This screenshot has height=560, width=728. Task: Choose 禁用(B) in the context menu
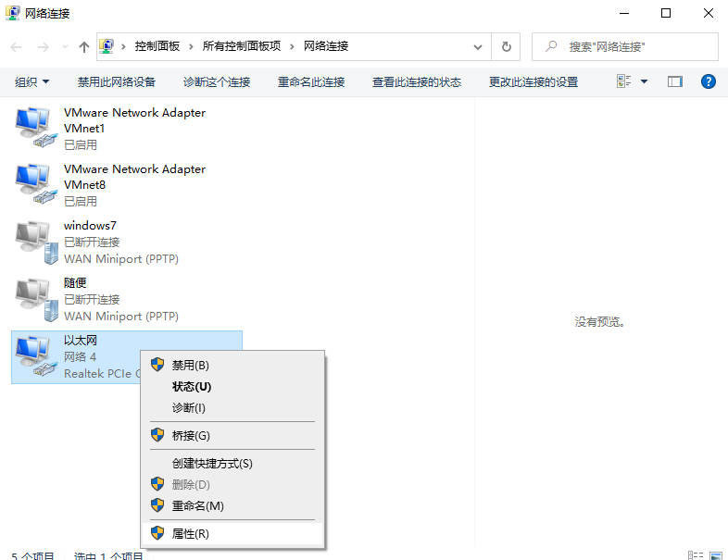[191, 366]
